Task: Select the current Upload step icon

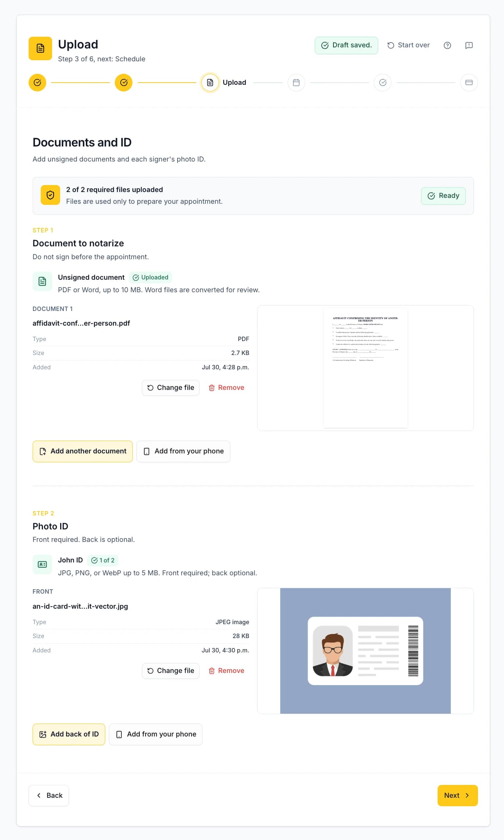Action: [x=210, y=83]
